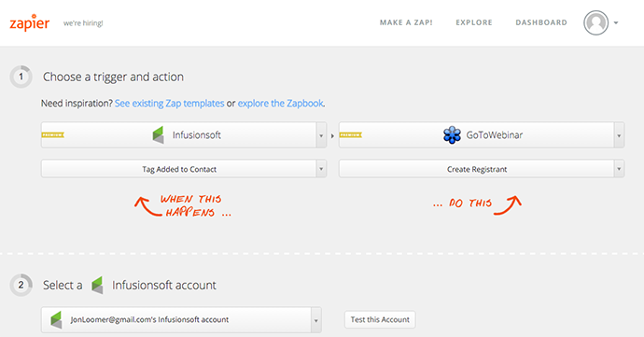644x337 pixels.
Task: Click the Infusionsoft account heading text
Action: (164, 285)
